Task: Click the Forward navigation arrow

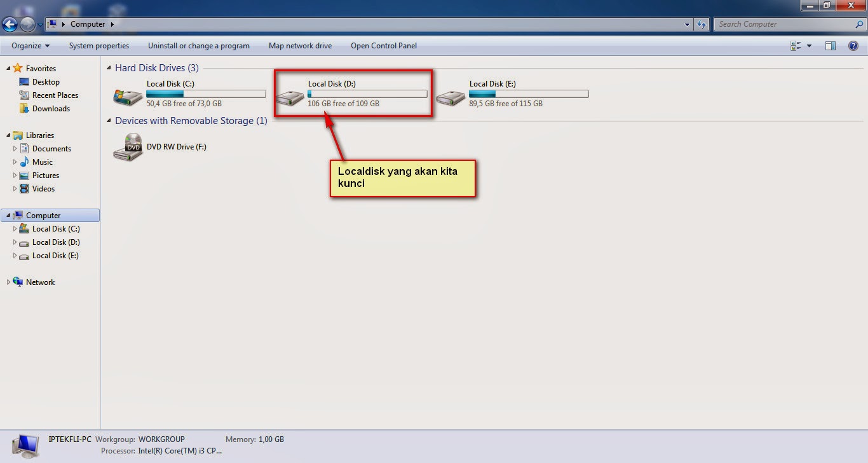Action: tap(27, 24)
